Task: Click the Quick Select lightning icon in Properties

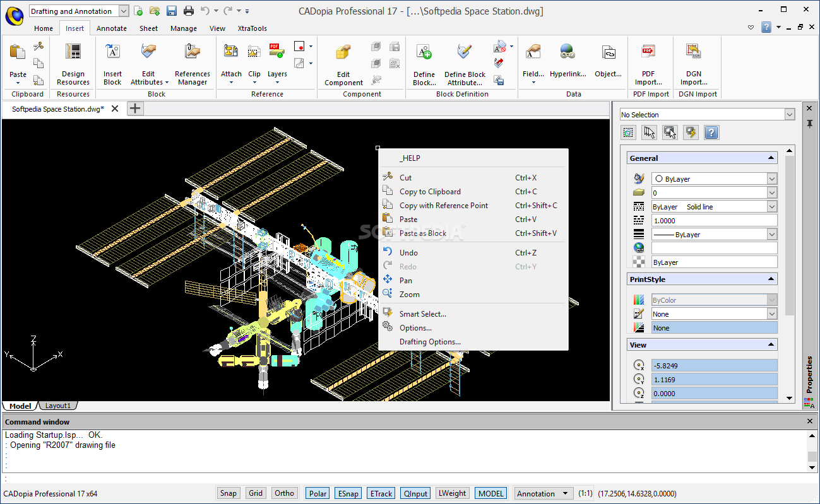Action: (691, 132)
